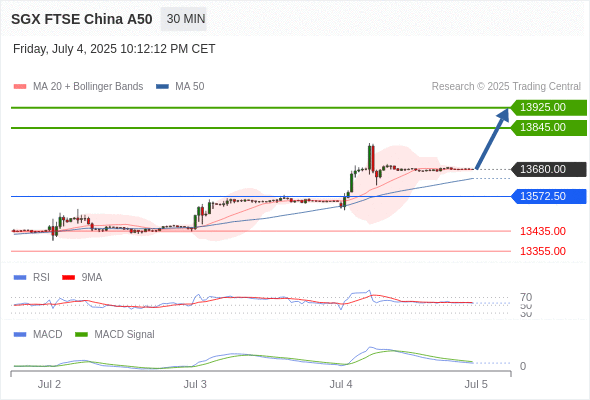
Task: Click the green MACD Signal legend swatch
Action: [x=81, y=335]
